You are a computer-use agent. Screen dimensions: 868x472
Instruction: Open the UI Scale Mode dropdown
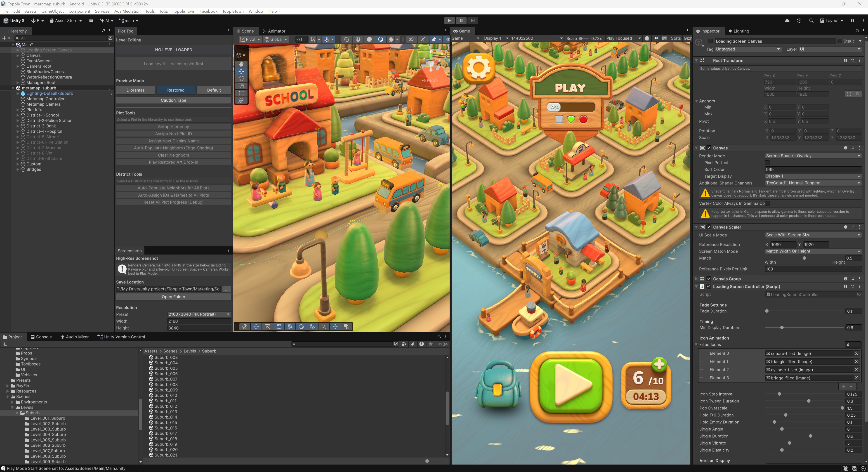pos(813,235)
